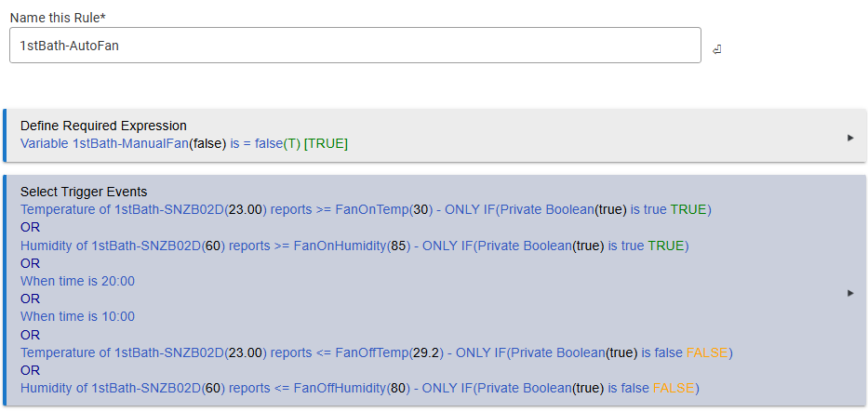Click the rule name field containing 1stBath-AutoFan

(x=355, y=46)
